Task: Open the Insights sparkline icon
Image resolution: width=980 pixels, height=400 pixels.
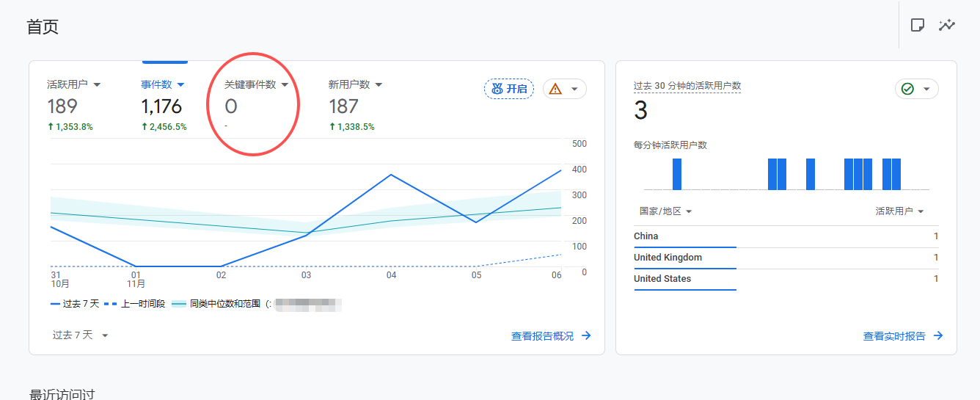Action: [947, 25]
